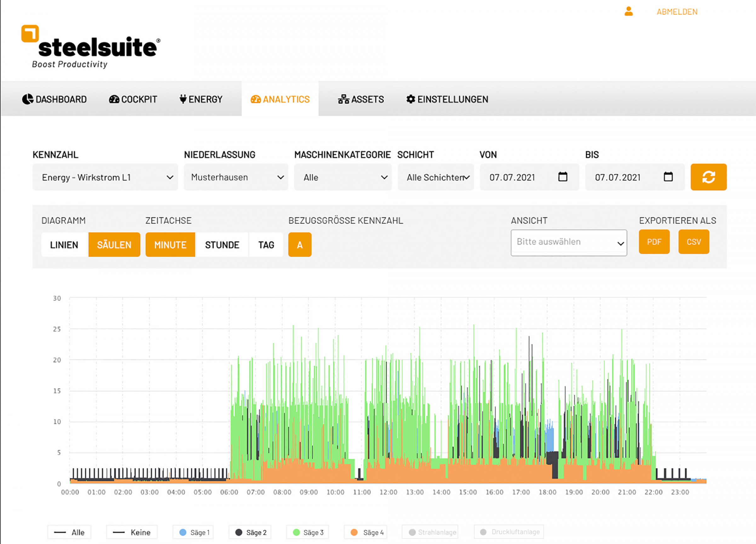Click the Cockpit gauge icon
The height and width of the screenshot is (544, 756).
click(114, 99)
